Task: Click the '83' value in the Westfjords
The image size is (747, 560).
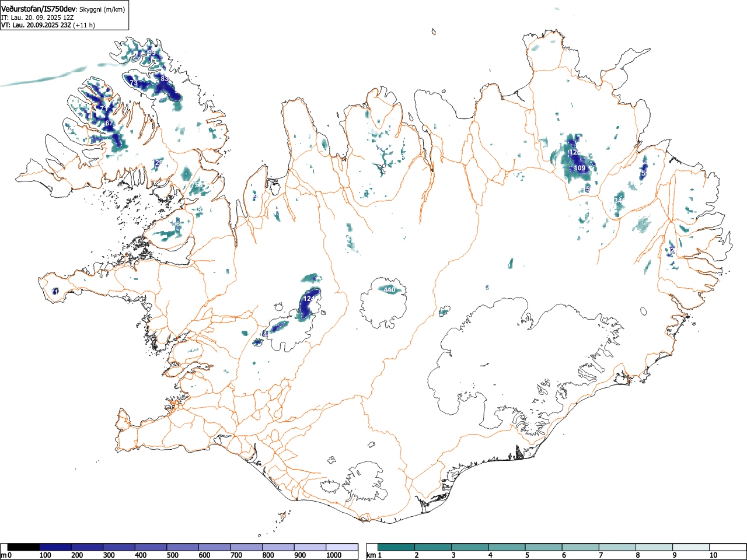Action: tap(165, 79)
